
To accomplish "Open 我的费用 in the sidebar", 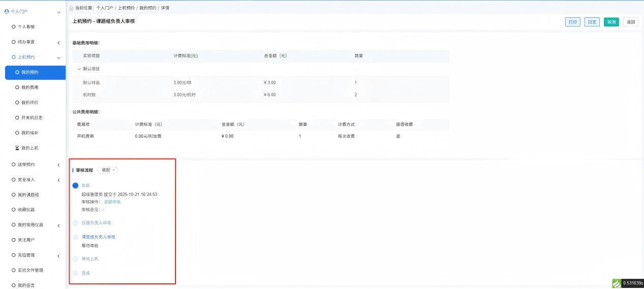I will point(30,88).
